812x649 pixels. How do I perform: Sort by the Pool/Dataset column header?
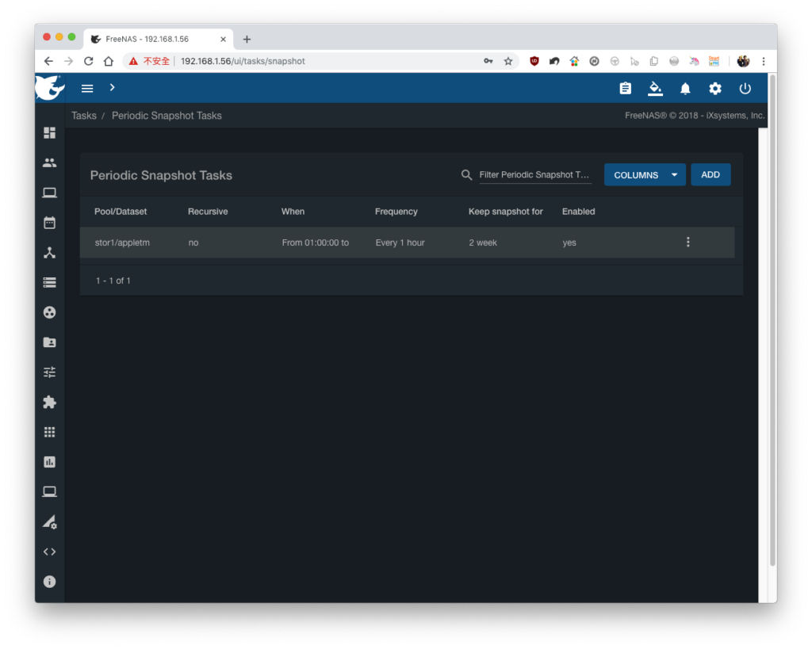tap(121, 211)
